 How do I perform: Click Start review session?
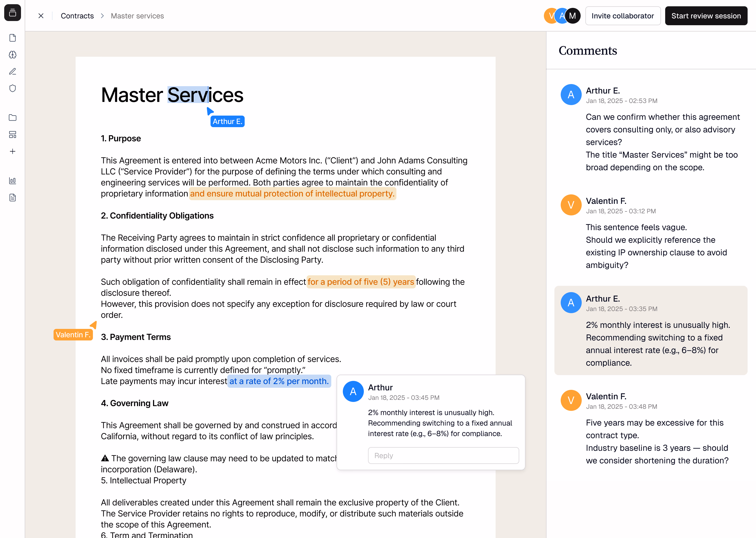tap(706, 16)
